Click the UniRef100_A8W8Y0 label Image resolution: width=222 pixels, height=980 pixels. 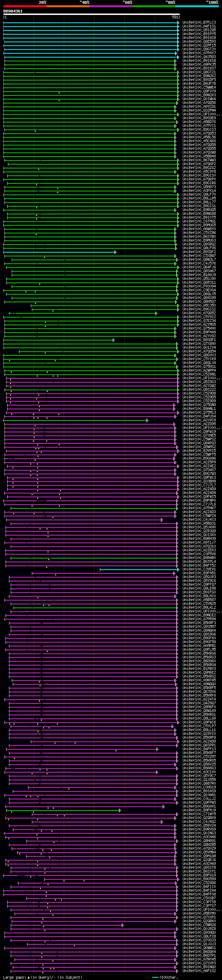click(x=199, y=229)
